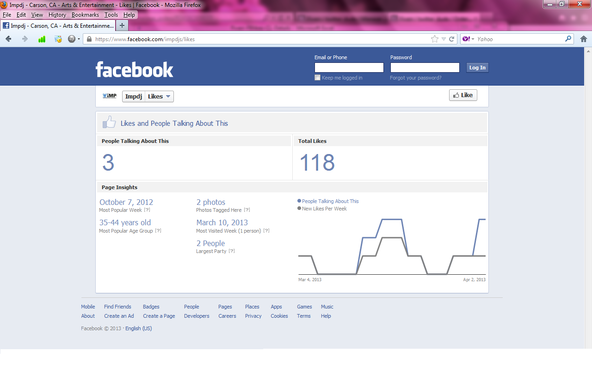Open a new tab with plus button
This screenshot has height=370, width=592.
point(122,25)
